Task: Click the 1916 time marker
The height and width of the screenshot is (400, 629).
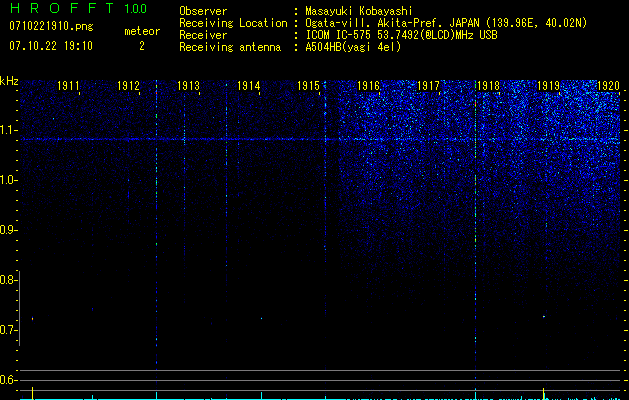Action: 369,86
